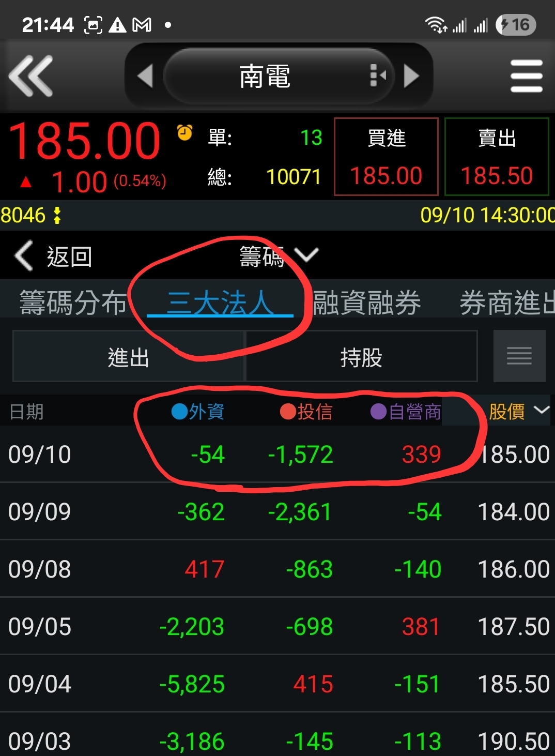The width and height of the screenshot is (555, 756).
Task: Tap the yellow icon beside 8046
Action: coord(57,215)
